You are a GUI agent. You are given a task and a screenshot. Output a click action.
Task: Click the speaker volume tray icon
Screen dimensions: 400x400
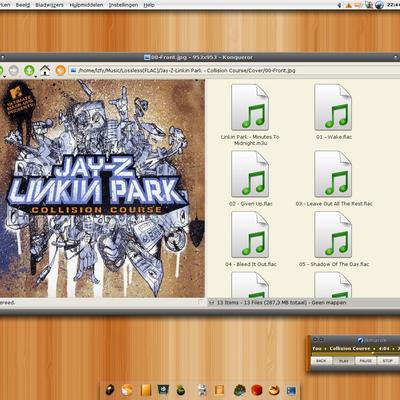[x=340, y=5]
